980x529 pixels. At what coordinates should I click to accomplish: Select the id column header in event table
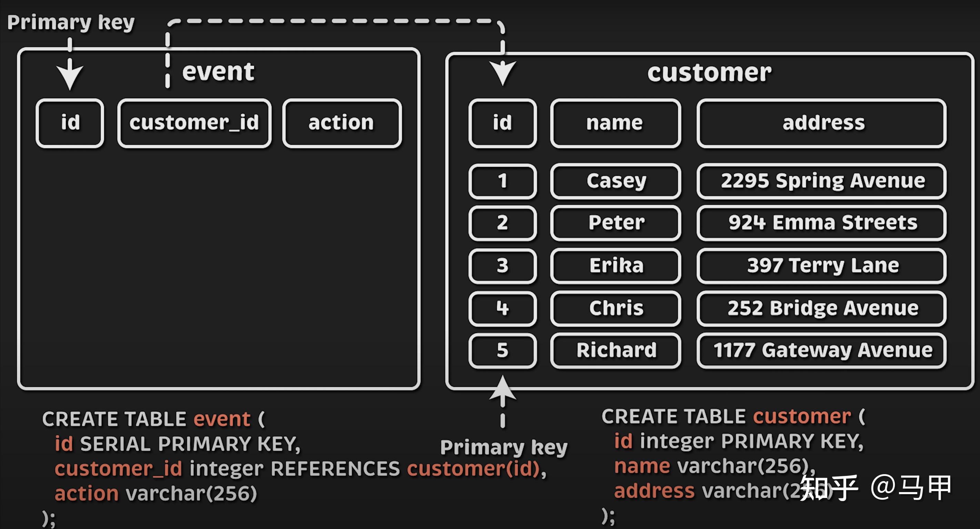(70, 122)
